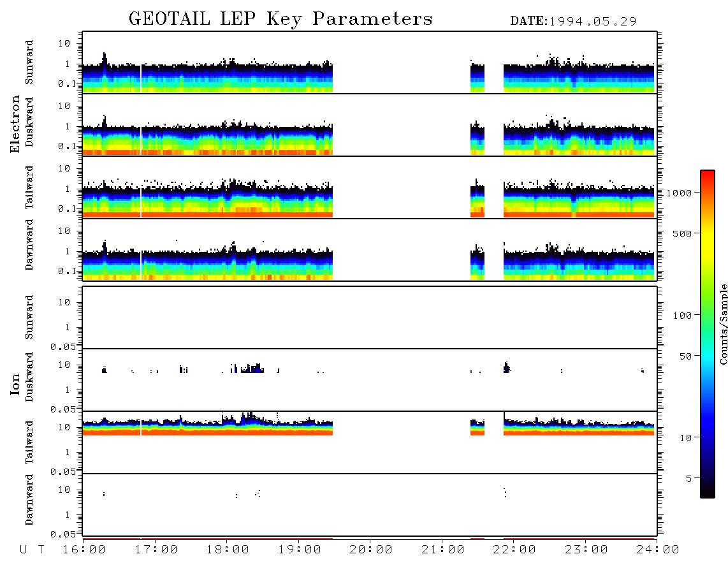The width and height of the screenshot is (728, 561).
Task: Click the 'GEOTAIL LEP Key Parameters' title
Action: (x=280, y=19)
